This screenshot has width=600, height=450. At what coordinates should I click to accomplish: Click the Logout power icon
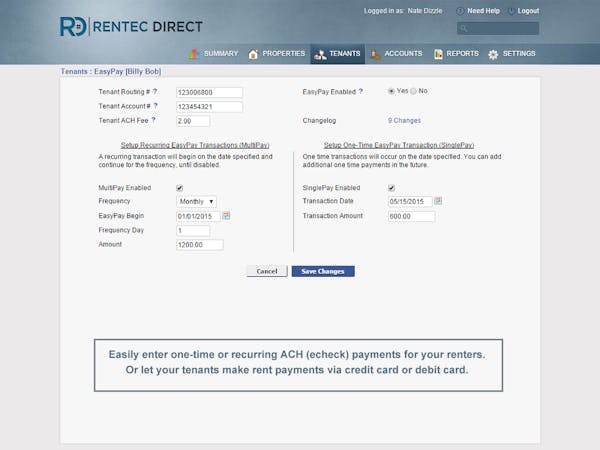pos(511,11)
